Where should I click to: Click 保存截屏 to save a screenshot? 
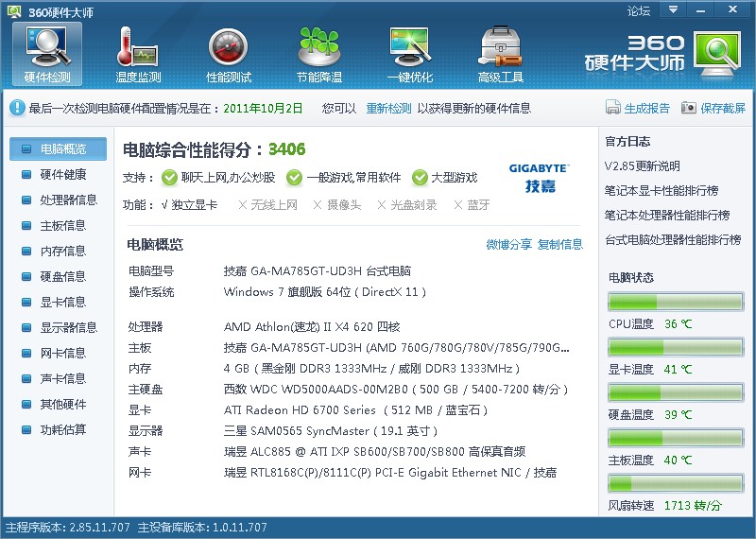tap(714, 108)
